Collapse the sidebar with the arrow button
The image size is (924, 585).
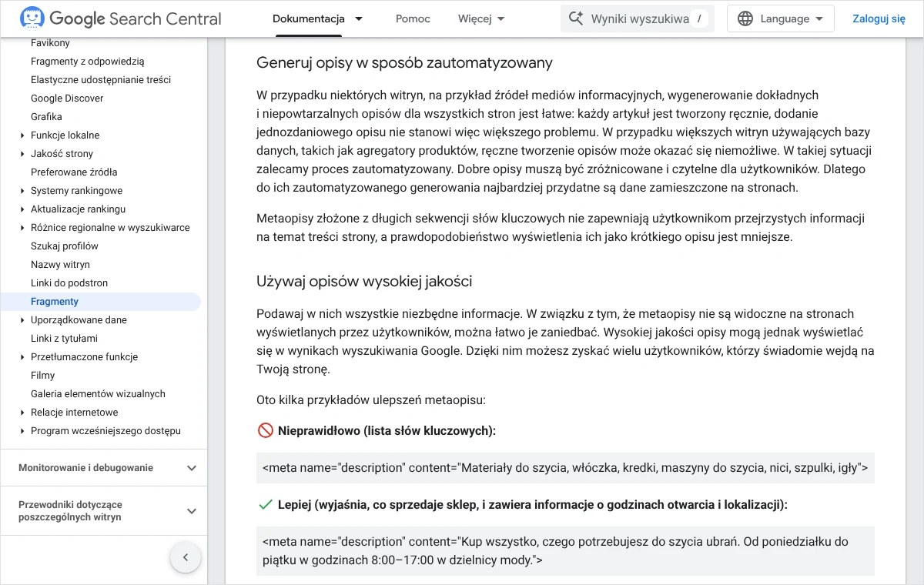(x=186, y=557)
